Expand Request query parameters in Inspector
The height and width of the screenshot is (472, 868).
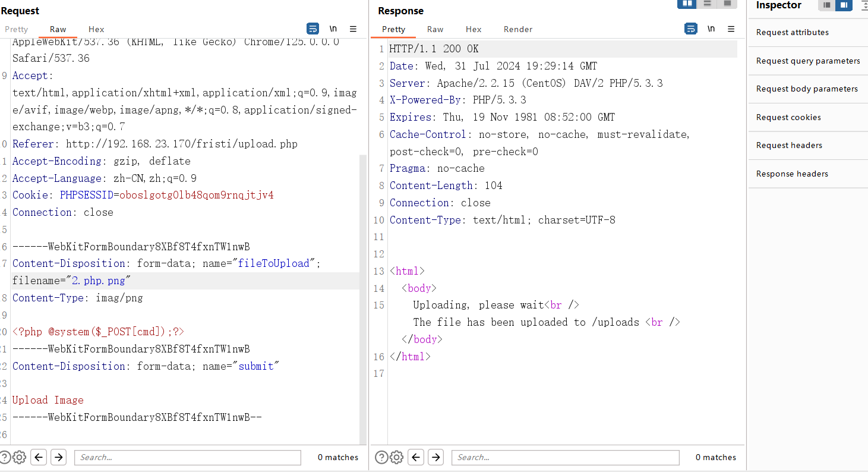point(808,61)
